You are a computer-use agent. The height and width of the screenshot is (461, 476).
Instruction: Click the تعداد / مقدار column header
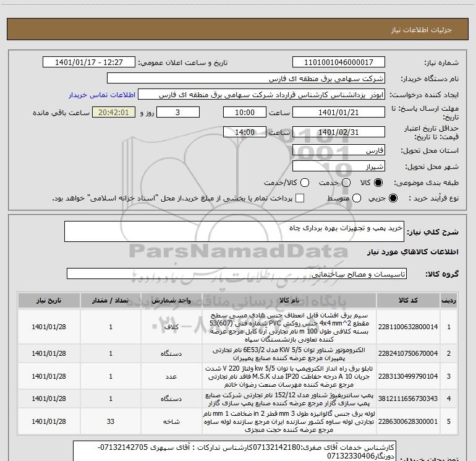(111, 300)
